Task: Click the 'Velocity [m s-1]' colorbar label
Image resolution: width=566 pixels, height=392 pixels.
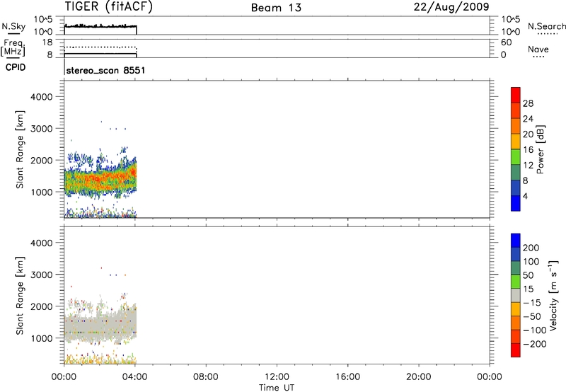Action: (x=553, y=295)
